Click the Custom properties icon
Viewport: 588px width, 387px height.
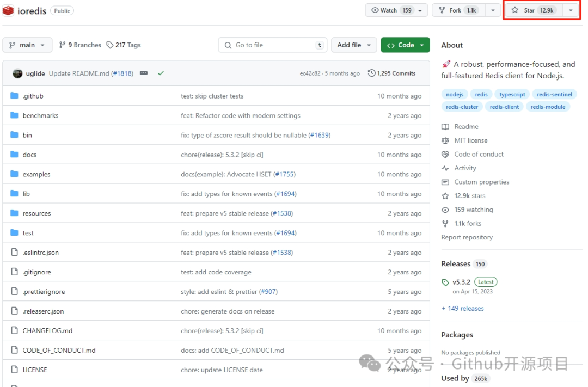[445, 182]
